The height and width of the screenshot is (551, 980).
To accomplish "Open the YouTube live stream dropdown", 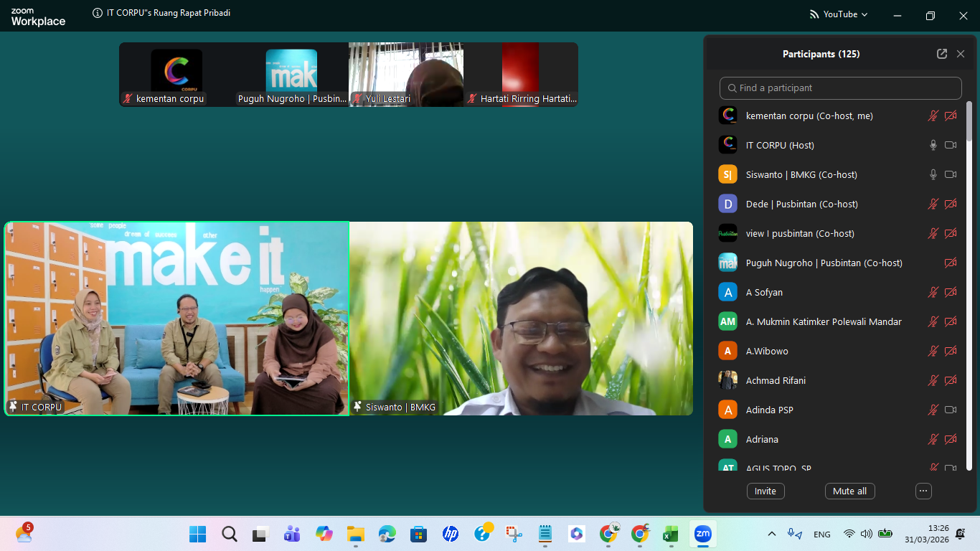I will click(839, 14).
